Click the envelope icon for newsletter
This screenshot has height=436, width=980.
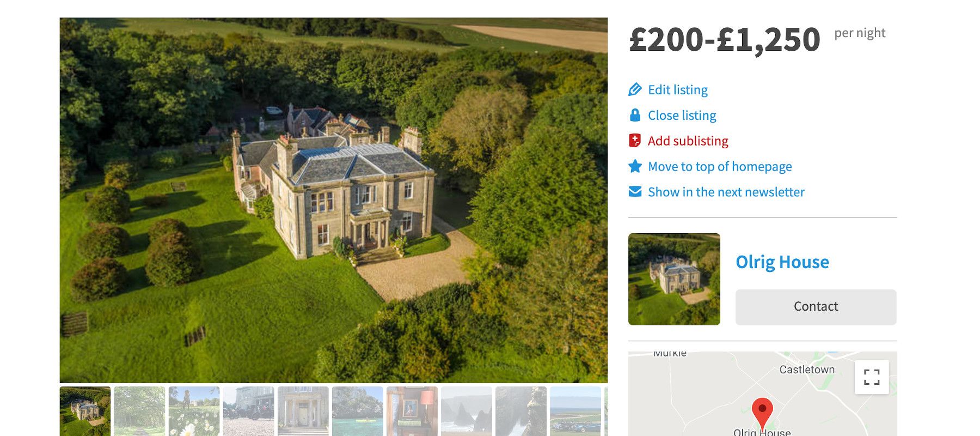click(635, 192)
